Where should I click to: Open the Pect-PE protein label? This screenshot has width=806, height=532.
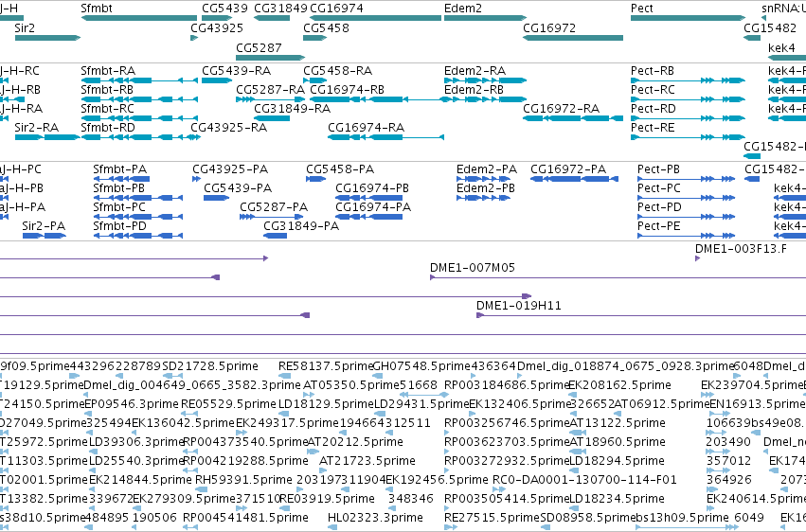pyautogui.click(x=658, y=226)
